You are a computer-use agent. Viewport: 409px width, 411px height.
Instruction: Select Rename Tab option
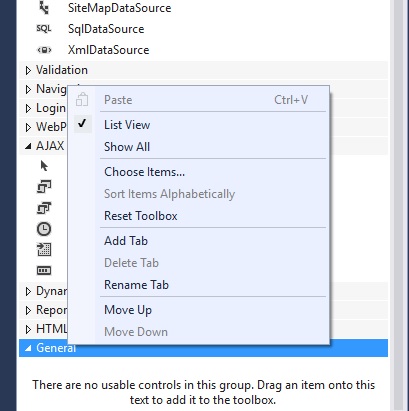[136, 285]
